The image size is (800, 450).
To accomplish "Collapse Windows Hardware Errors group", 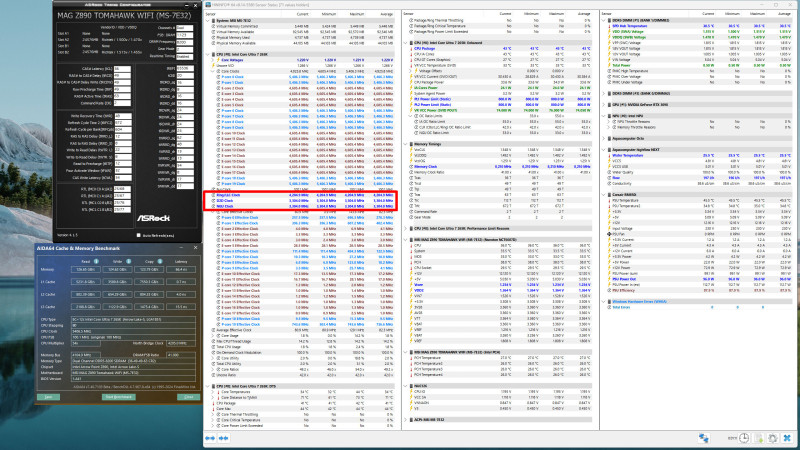I will tap(604, 302).
